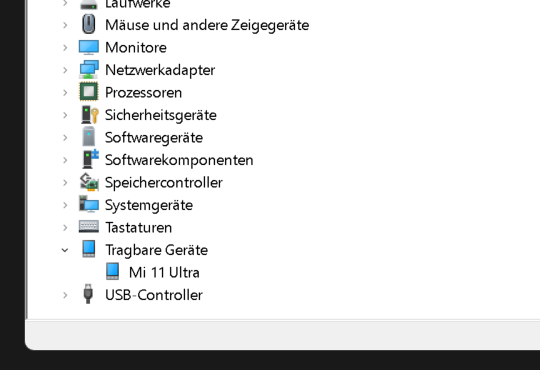This screenshot has height=370, width=540.
Task: Click the Mi 11 Ultra device icon
Action: tap(113, 271)
